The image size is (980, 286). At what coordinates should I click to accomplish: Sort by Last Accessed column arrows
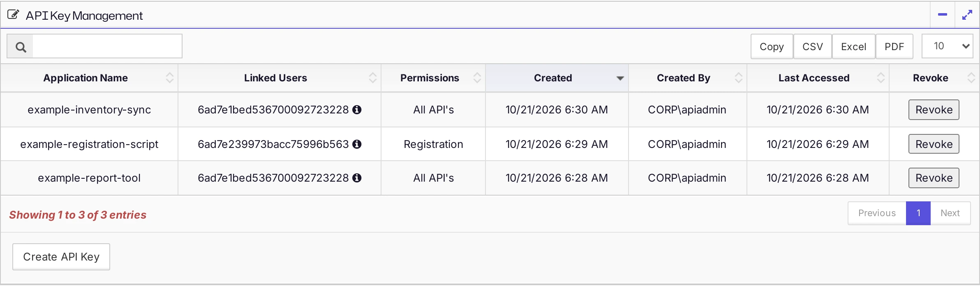click(x=881, y=78)
